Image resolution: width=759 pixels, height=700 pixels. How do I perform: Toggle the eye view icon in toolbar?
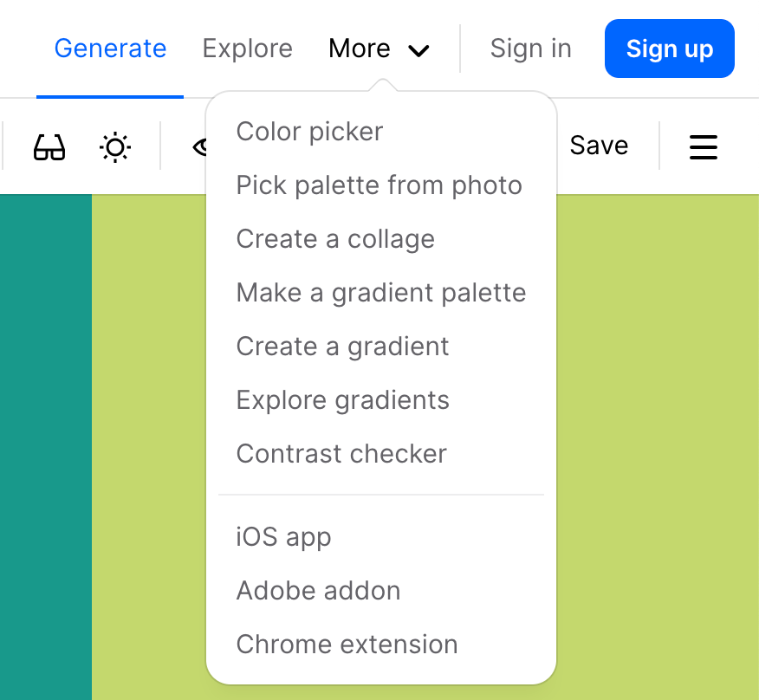pos(199,146)
